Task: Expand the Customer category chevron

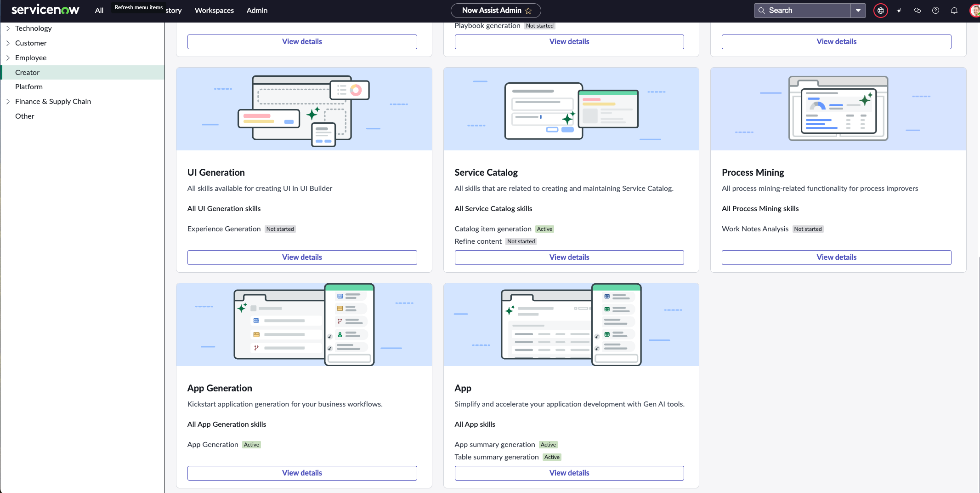Action: 8,43
